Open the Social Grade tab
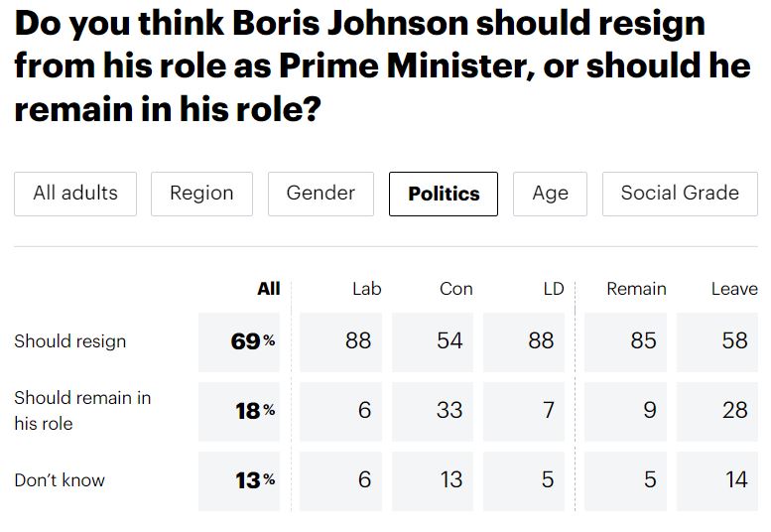 click(x=680, y=194)
